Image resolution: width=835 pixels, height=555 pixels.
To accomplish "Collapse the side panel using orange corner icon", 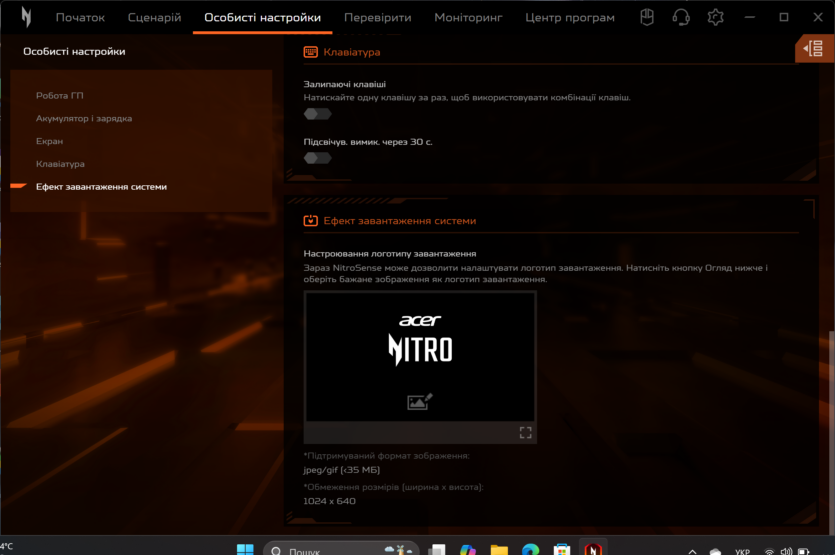I will pos(814,49).
